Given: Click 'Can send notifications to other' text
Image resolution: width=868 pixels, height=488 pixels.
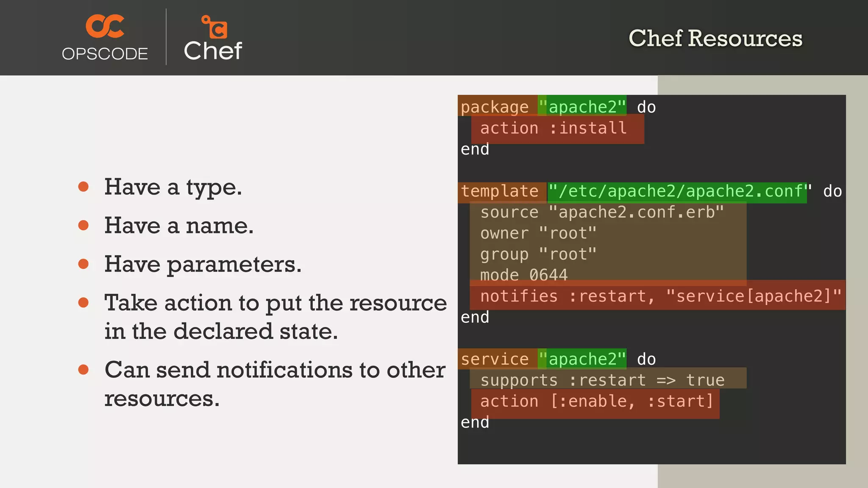Looking at the screenshot, I should click(x=275, y=370).
